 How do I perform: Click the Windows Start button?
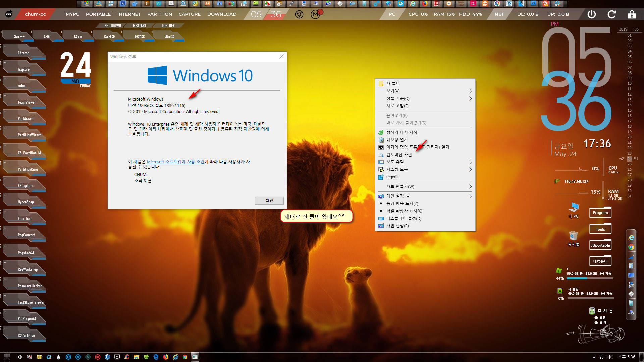point(7,357)
